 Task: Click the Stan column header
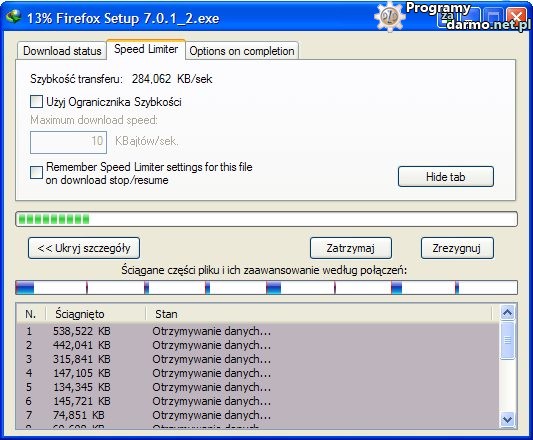pos(319,314)
